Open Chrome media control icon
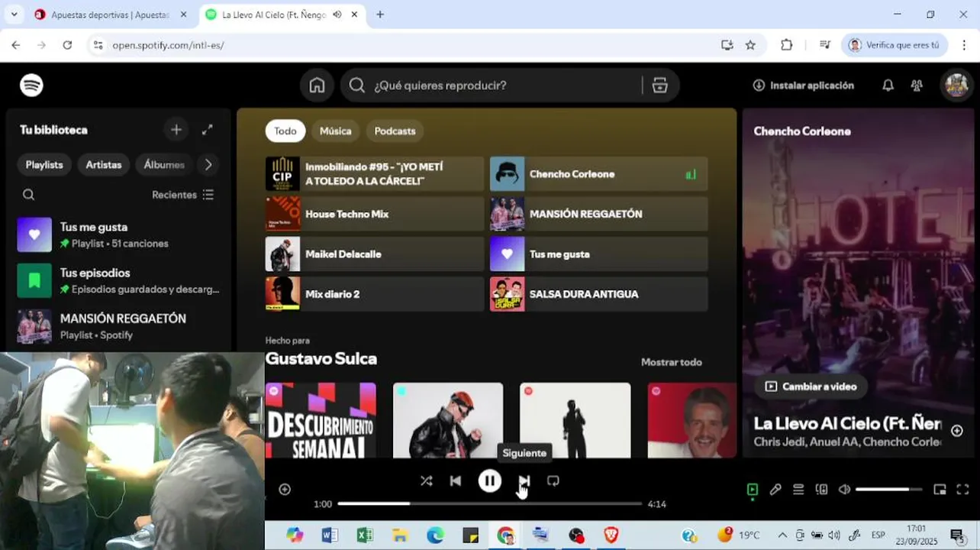980x550 pixels. (824, 45)
